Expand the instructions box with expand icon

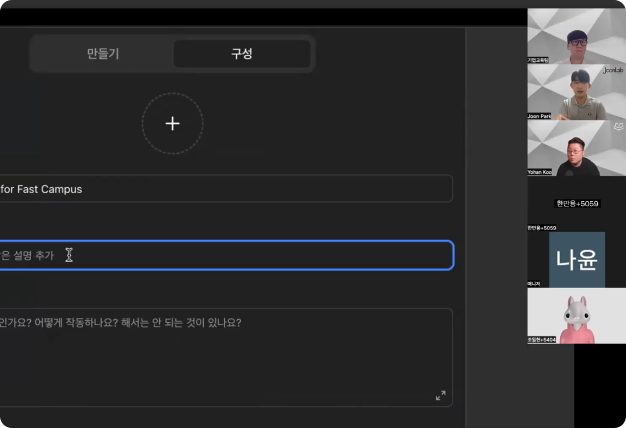(440, 395)
